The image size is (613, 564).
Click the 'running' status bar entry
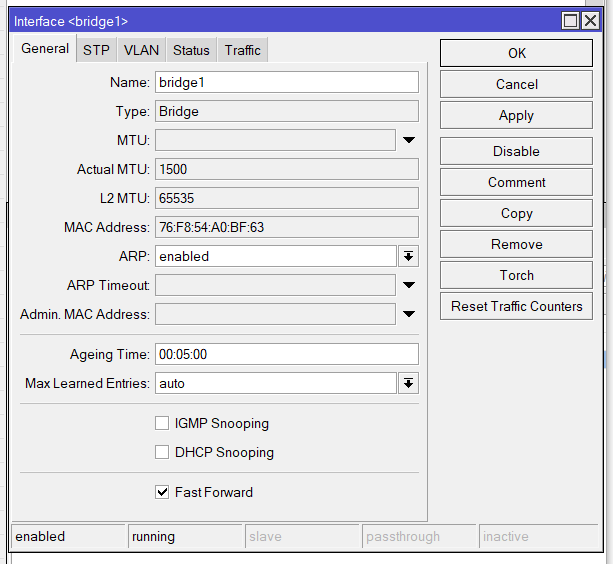tap(185, 536)
